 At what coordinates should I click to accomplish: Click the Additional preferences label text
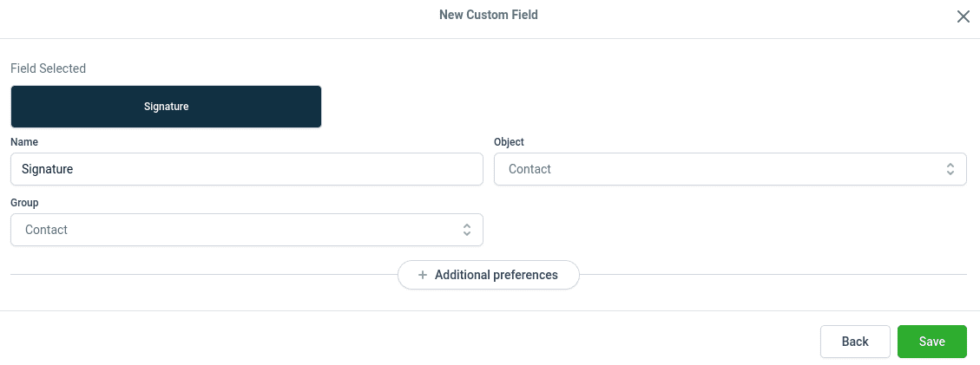click(497, 275)
